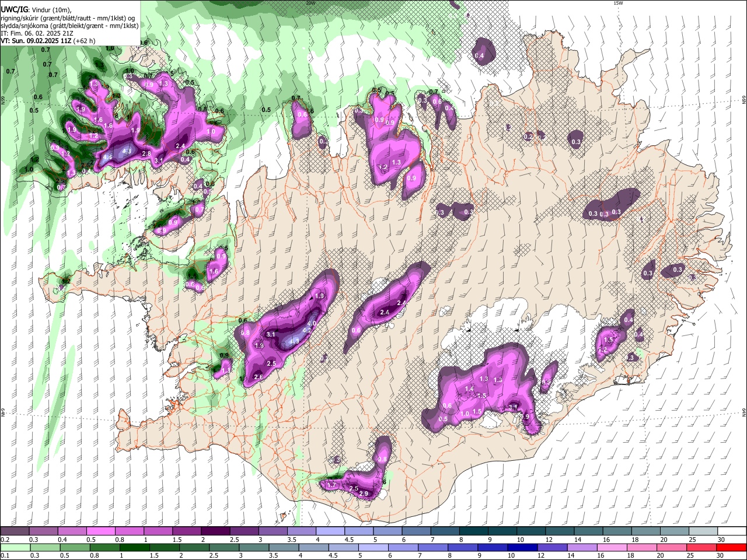Screen dimensions: 747x560
Task: Pick the pink 16–18 rain scale swatch
Action: tap(612, 547)
